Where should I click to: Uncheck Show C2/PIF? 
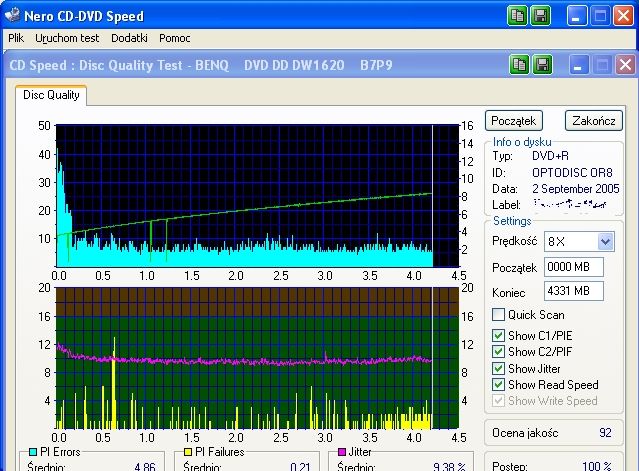[x=498, y=352]
